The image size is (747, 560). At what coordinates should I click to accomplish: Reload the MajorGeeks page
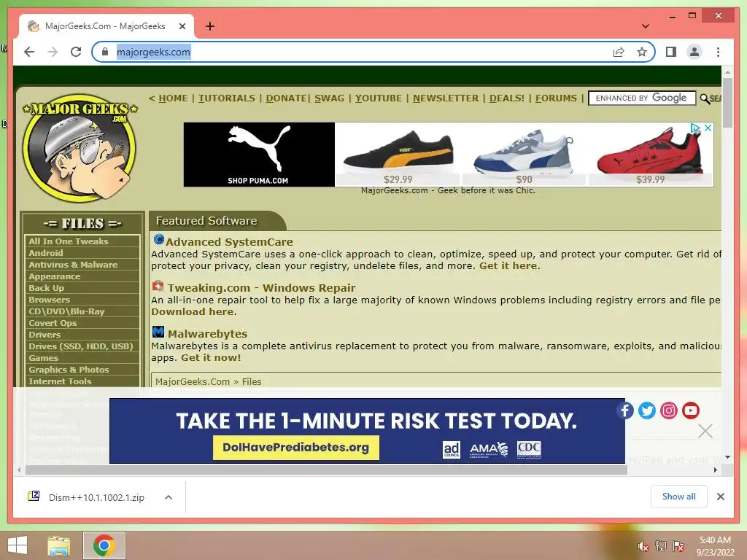tap(76, 52)
